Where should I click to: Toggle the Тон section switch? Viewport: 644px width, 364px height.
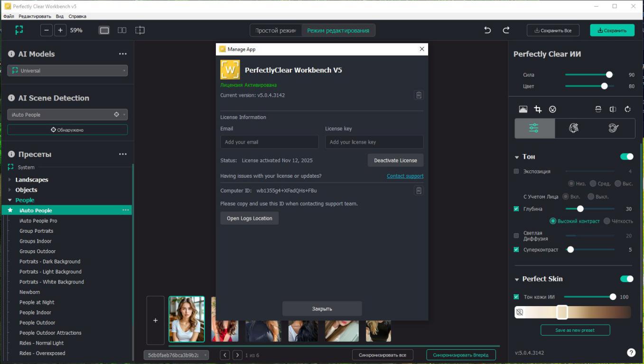tap(626, 157)
